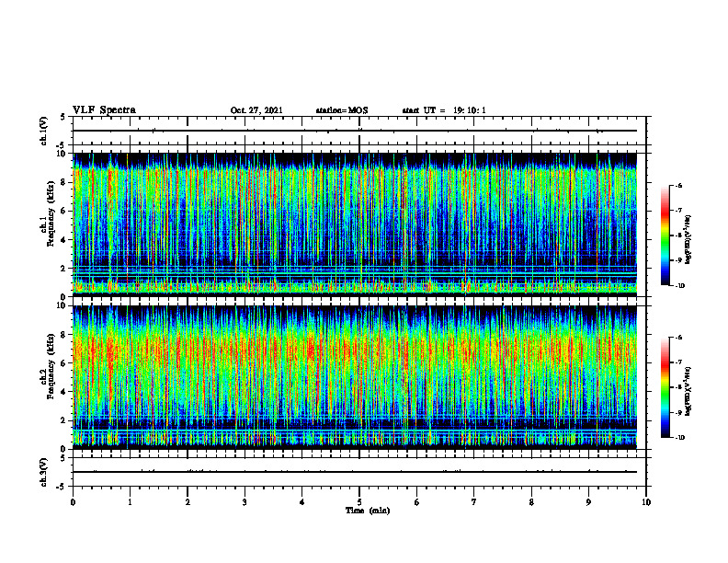Click time axis tick label "3"
This screenshot has width=728, height=563.
[x=245, y=502]
